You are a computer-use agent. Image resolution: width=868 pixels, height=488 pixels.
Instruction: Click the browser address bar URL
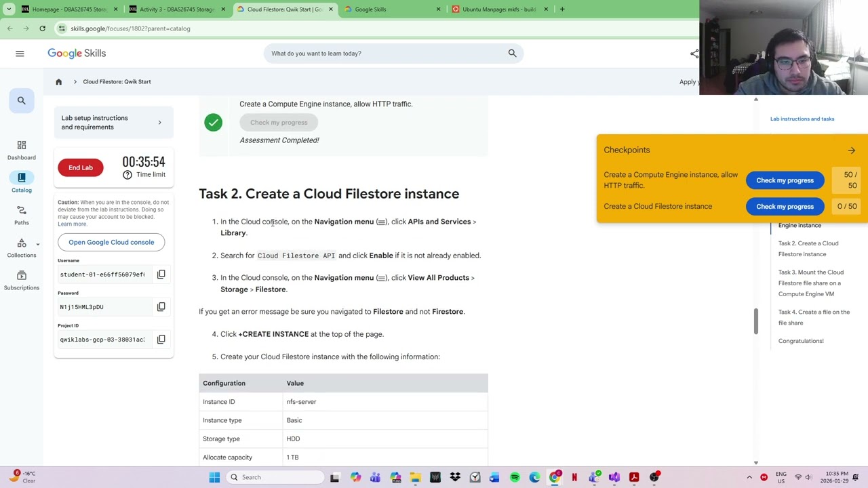coord(130,28)
